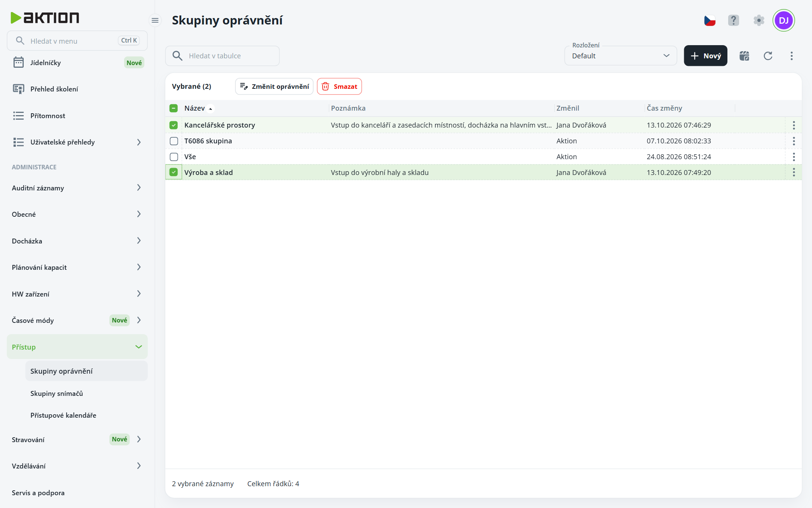Check Vše row checkbox

[174, 157]
